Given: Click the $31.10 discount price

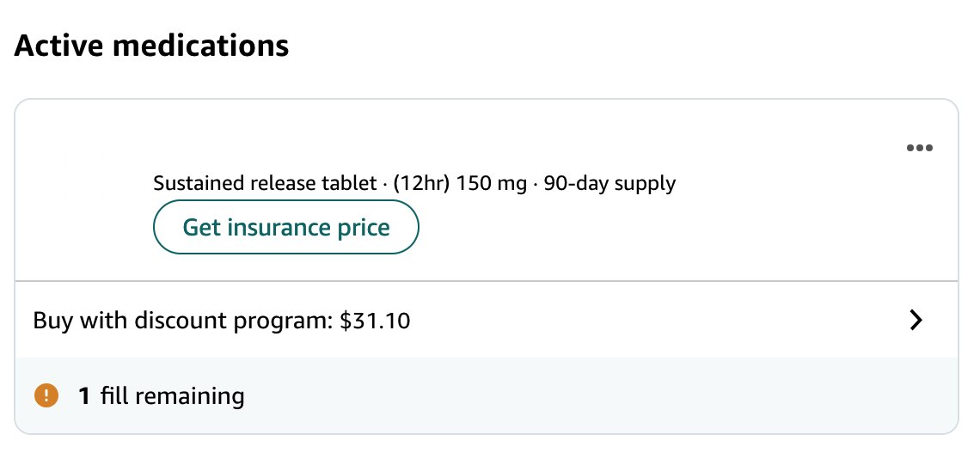Looking at the screenshot, I should (375, 321).
